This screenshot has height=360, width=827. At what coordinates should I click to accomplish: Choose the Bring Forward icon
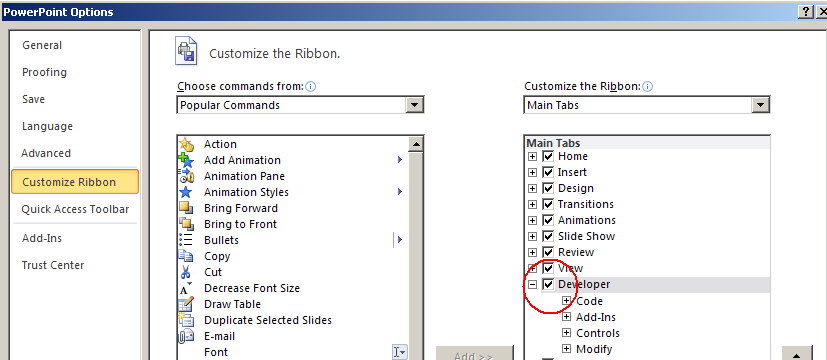pyautogui.click(x=186, y=208)
